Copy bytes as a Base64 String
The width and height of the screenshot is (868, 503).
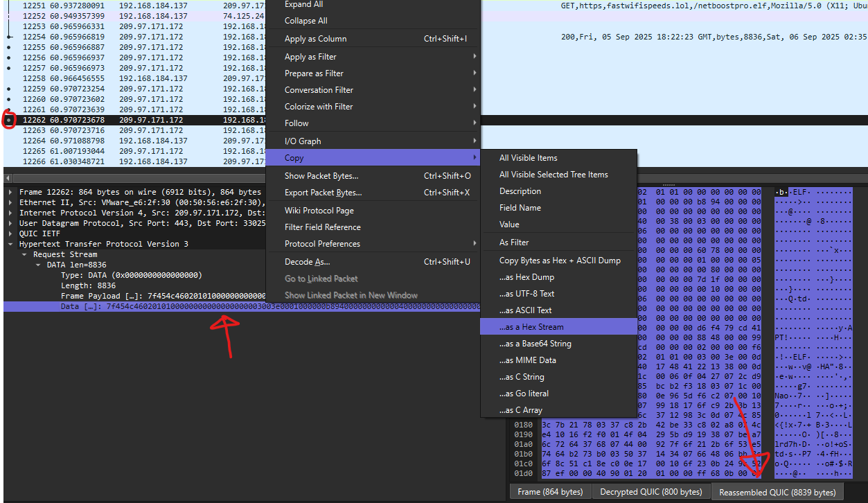[x=558, y=344]
